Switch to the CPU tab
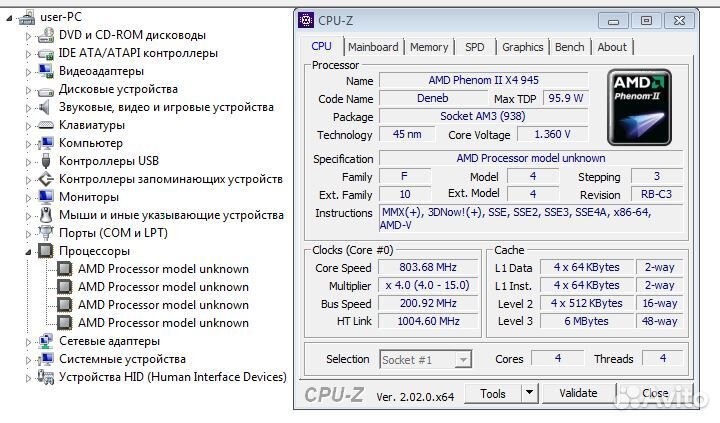Image resolution: width=720 pixels, height=423 pixels. click(321, 46)
